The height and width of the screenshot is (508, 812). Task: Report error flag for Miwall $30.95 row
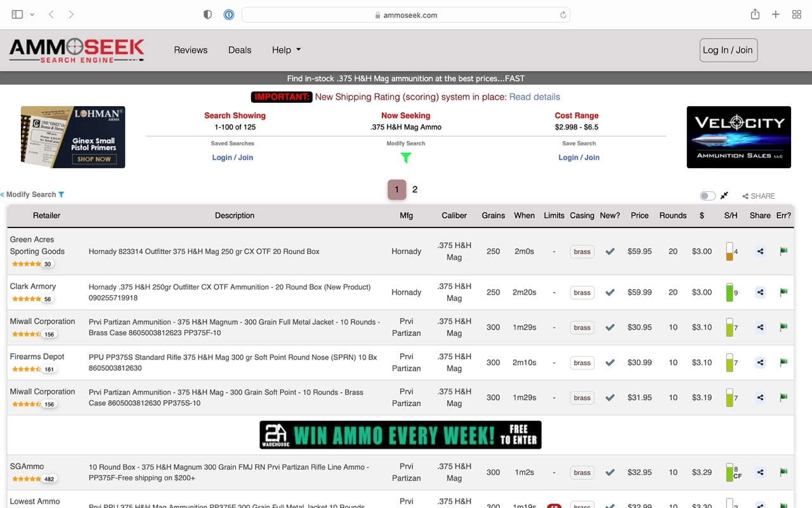tap(783, 327)
